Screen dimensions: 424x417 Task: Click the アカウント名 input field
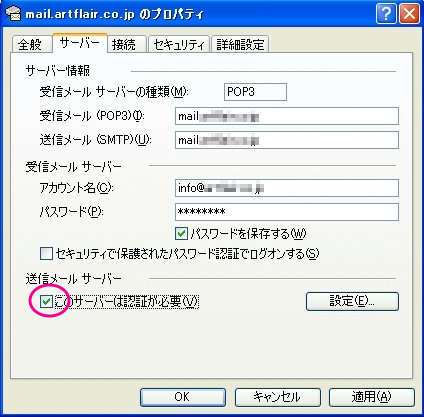click(x=287, y=188)
